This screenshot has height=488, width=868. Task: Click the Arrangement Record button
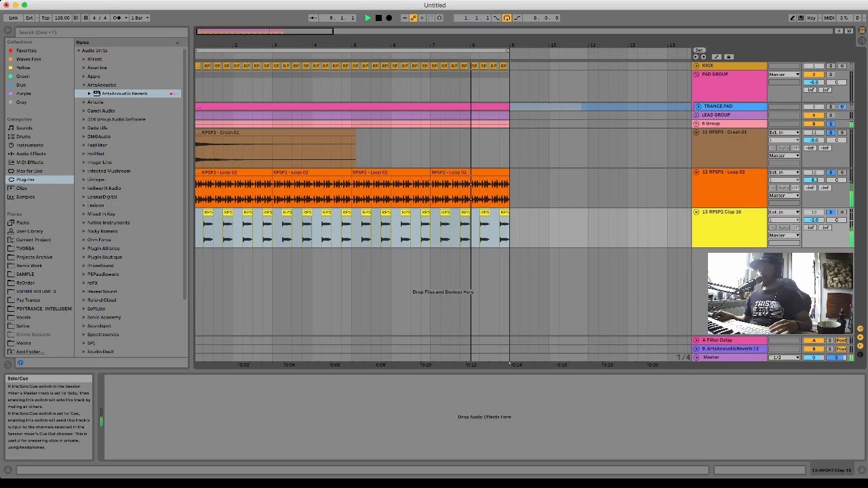389,18
